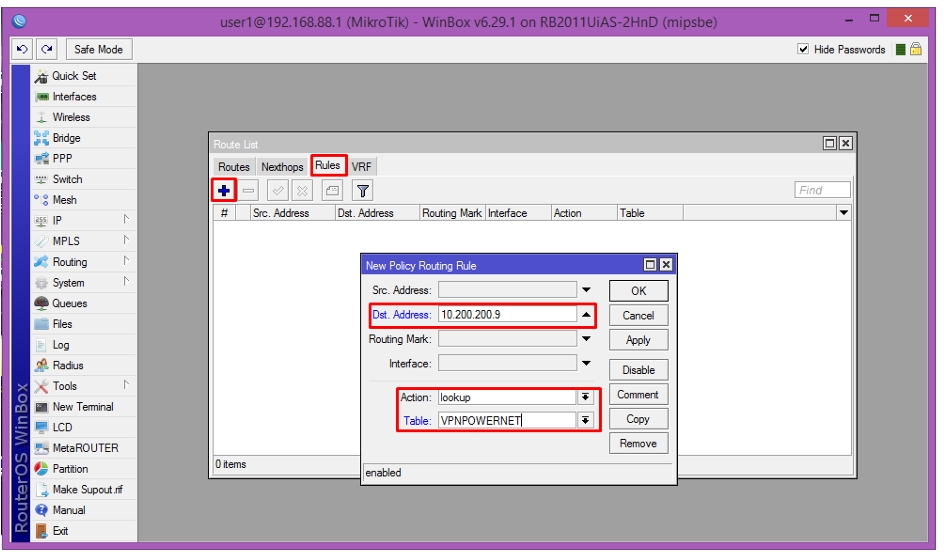Open the Files menu item
This screenshot has height=557, width=944.
(62, 324)
